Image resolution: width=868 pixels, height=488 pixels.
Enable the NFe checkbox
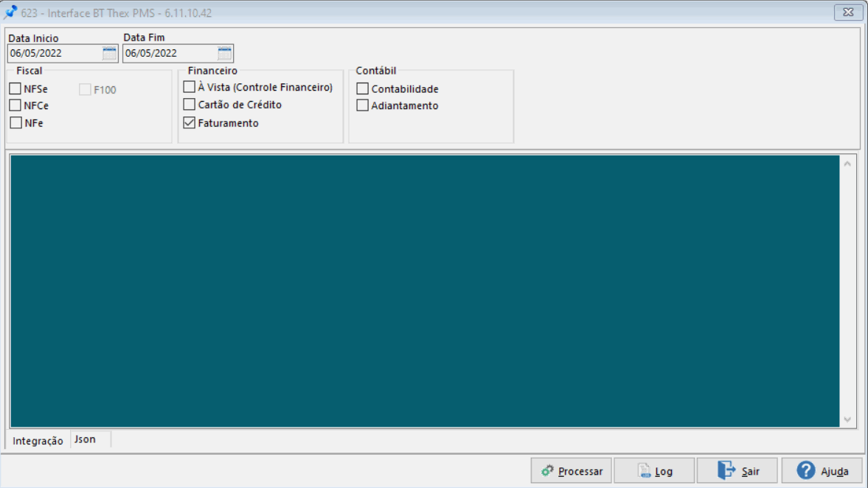pos(16,122)
